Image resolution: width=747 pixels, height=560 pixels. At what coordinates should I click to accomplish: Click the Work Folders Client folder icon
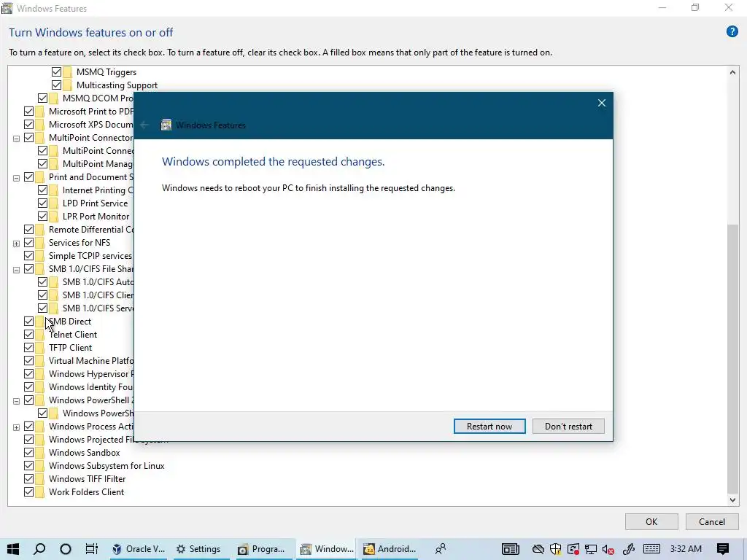[x=40, y=492]
